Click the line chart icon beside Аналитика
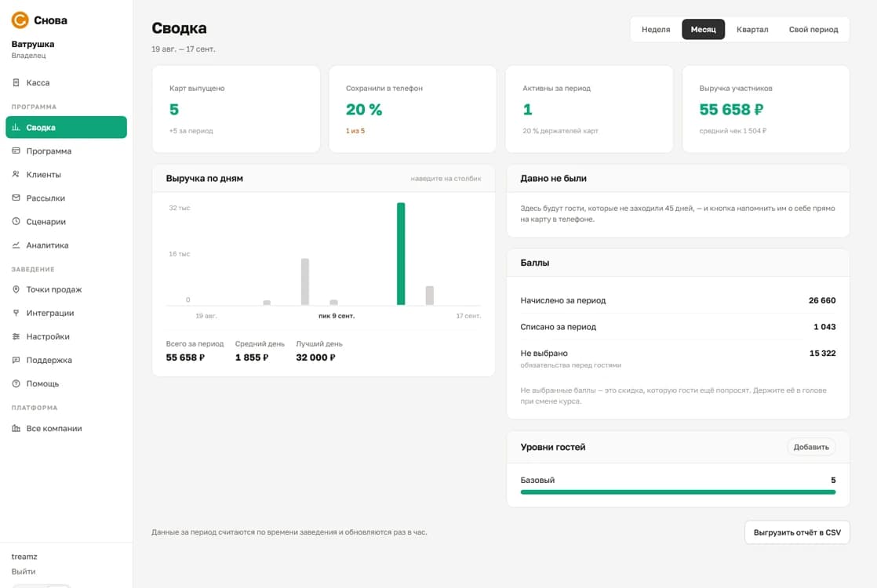 (16, 245)
